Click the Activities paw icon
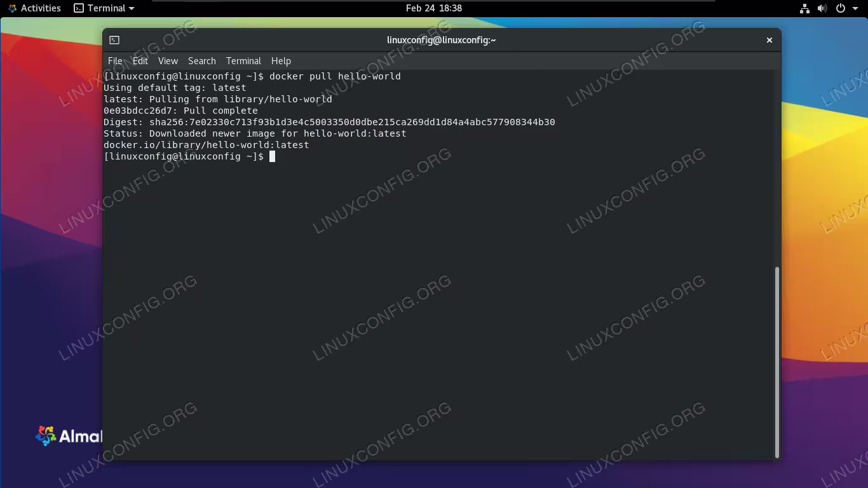The height and width of the screenshot is (488, 868). [x=12, y=8]
